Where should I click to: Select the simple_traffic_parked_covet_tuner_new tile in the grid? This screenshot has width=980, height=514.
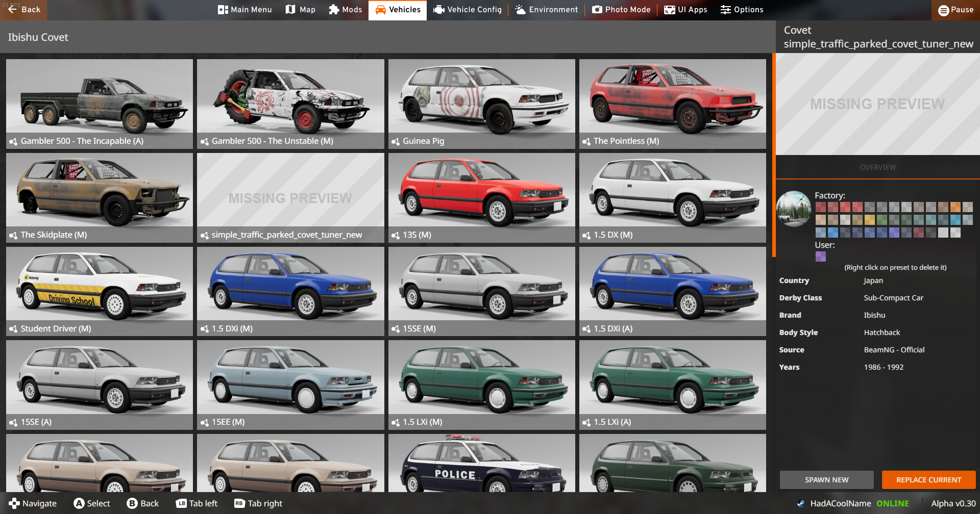[x=290, y=198]
